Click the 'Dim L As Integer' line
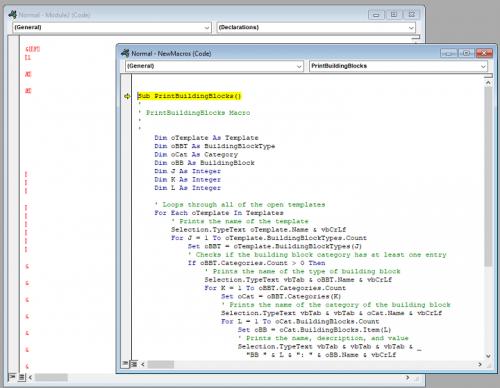The image size is (500, 388). [x=187, y=188]
